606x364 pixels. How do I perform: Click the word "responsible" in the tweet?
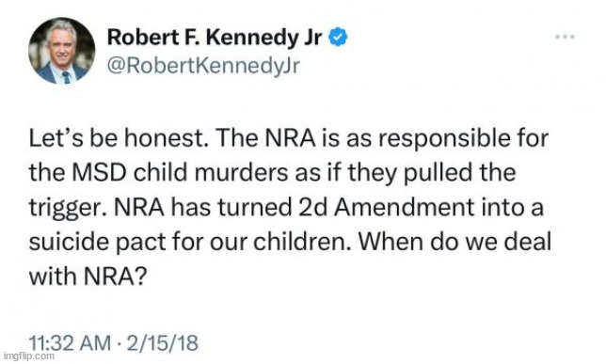coord(444,138)
